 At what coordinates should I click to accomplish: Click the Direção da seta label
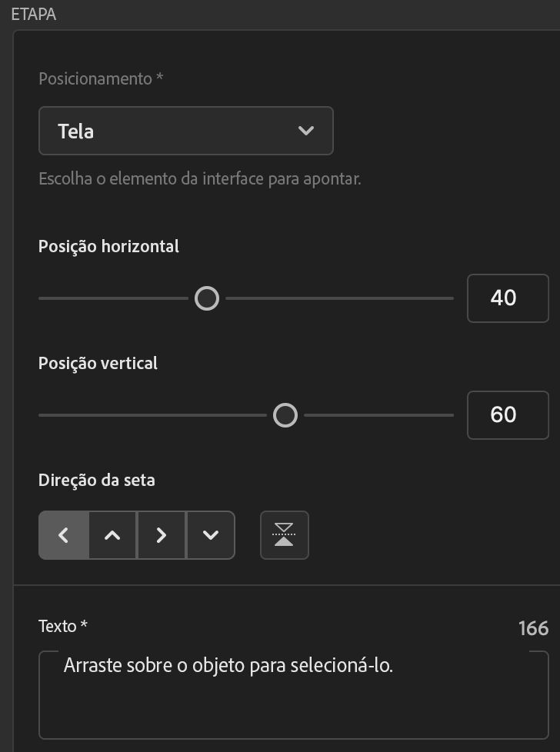coord(97,481)
